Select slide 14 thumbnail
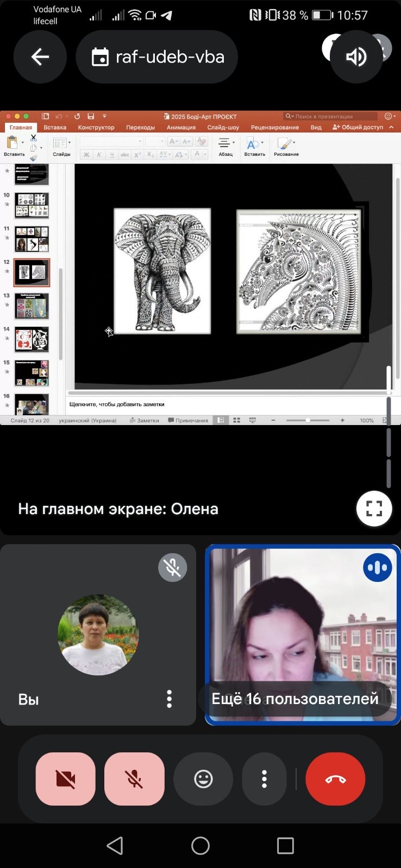The height and width of the screenshot is (868, 401). pyautogui.click(x=32, y=340)
